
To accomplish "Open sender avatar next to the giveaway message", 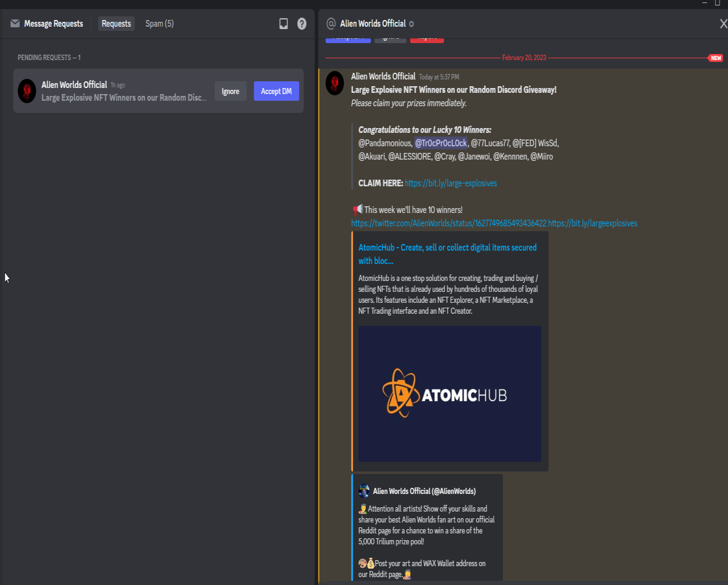I will pyautogui.click(x=335, y=83).
